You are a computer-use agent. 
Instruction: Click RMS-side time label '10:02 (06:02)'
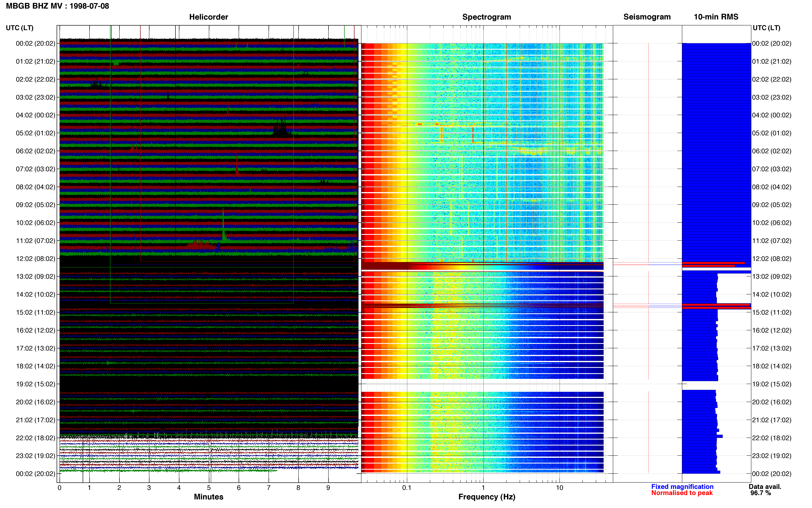click(772, 223)
